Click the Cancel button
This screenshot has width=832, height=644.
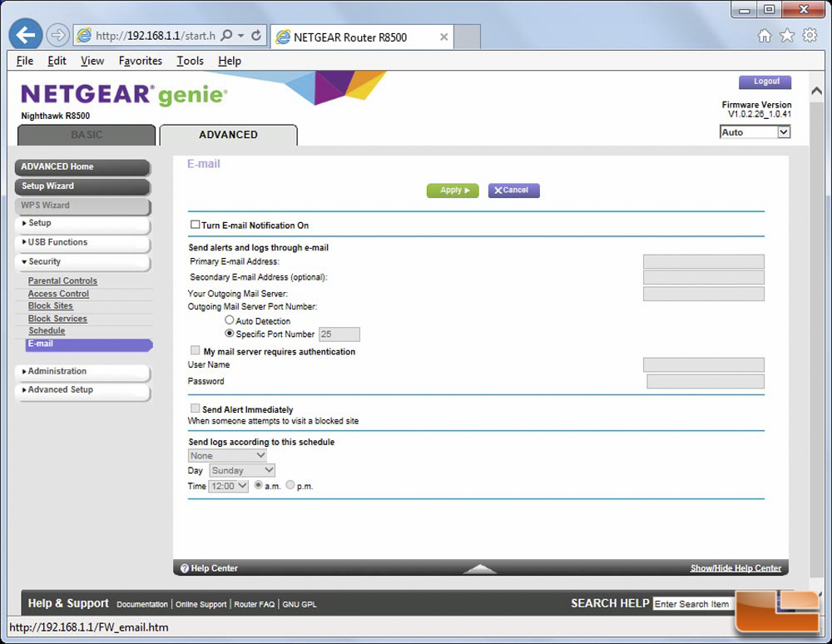513,191
